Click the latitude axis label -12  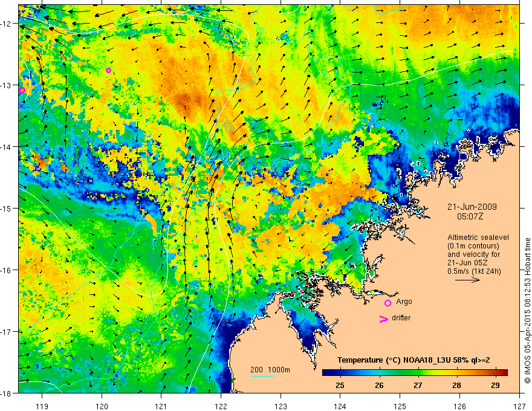click(7, 24)
